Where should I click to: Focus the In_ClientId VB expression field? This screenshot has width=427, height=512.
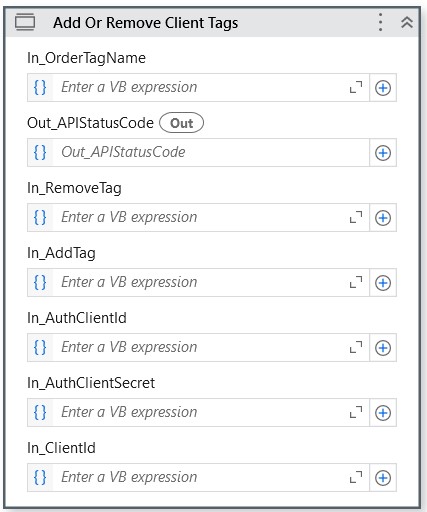coord(198,478)
